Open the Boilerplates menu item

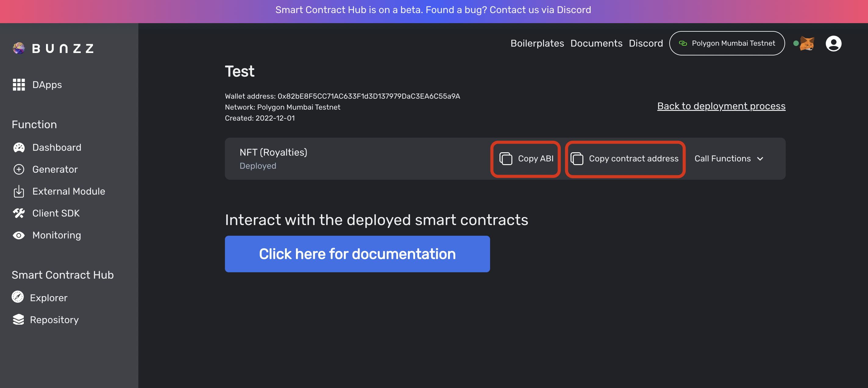tap(537, 44)
